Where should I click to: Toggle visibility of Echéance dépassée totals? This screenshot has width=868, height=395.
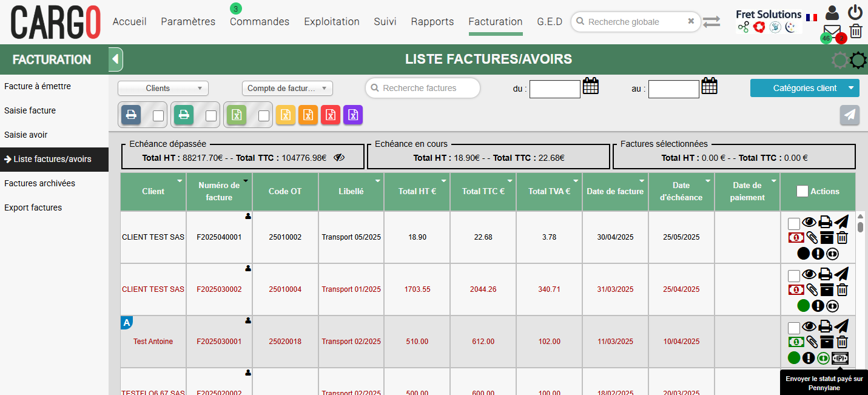(x=338, y=158)
